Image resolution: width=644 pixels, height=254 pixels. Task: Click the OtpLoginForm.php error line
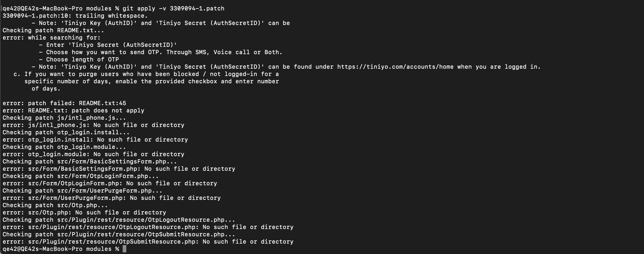coord(110,183)
